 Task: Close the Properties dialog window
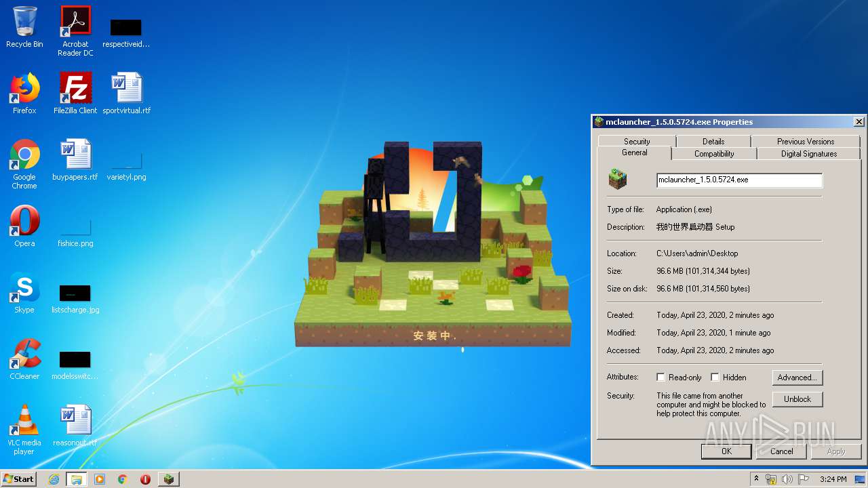(x=859, y=122)
